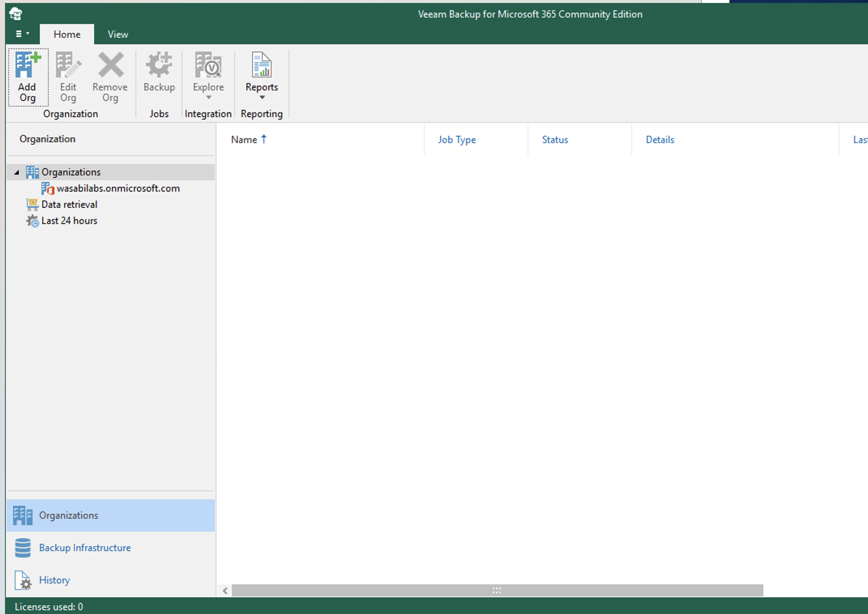868x614 pixels.
Task: Switch to the View ribbon tab
Action: tap(118, 34)
